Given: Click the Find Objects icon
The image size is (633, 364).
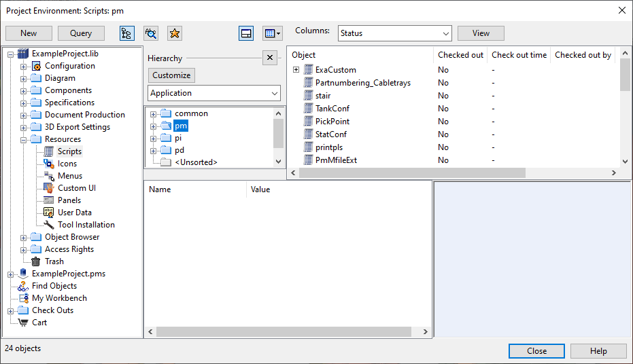Looking at the screenshot, I should pos(23,286).
